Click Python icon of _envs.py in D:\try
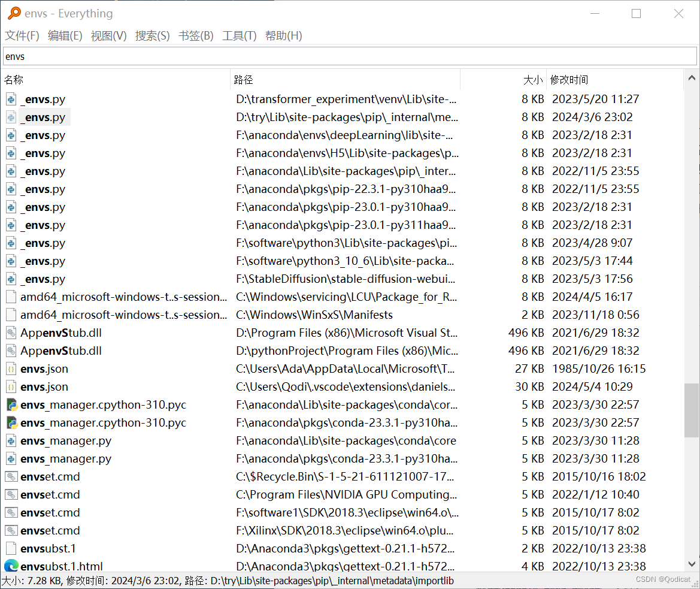 [11, 117]
